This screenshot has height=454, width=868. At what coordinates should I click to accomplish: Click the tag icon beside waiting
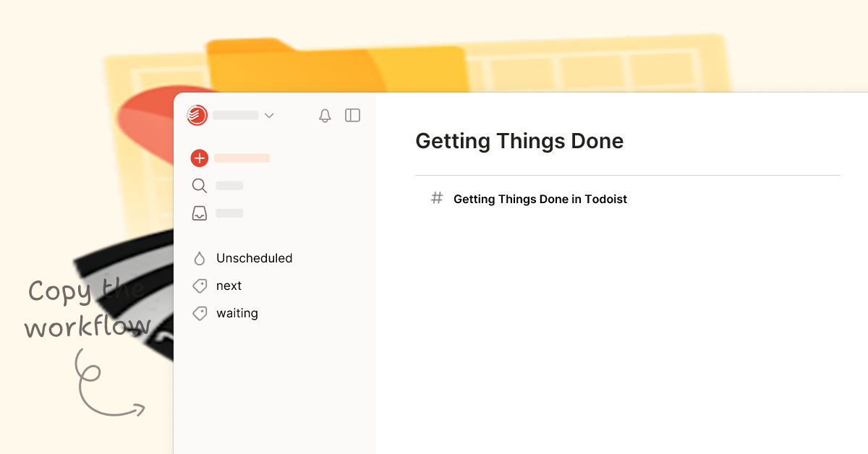[x=200, y=313]
